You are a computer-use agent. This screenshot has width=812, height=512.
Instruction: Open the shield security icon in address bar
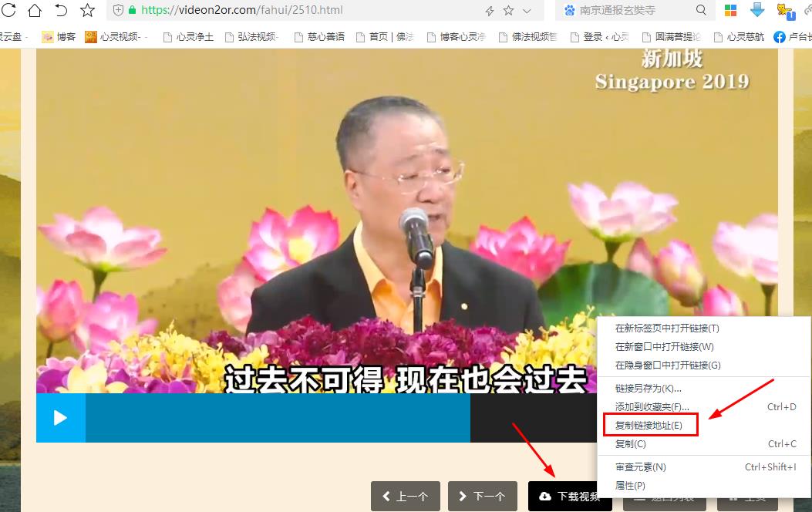(x=118, y=10)
